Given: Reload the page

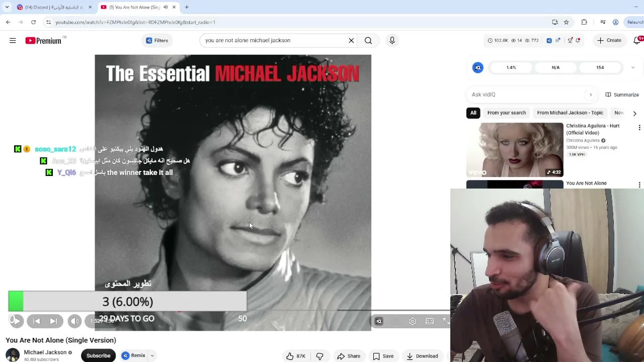Looking at the screenshot, I should pyautogui.click(x=33, y=22).
